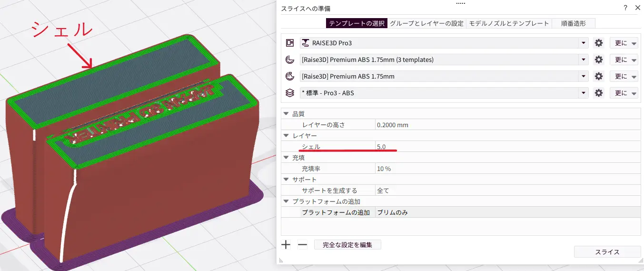
Task: Click the help question mark icon
Action: [x=625, y=8]
